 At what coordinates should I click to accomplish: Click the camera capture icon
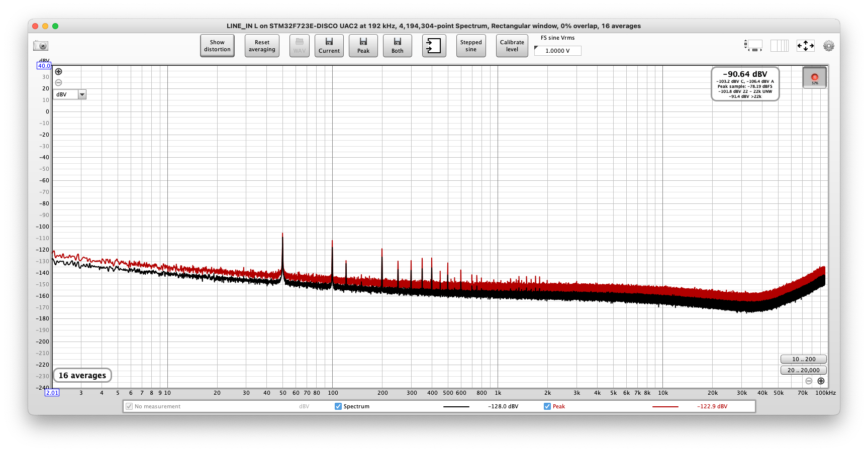pyautogui.click(x=41, y=46)
